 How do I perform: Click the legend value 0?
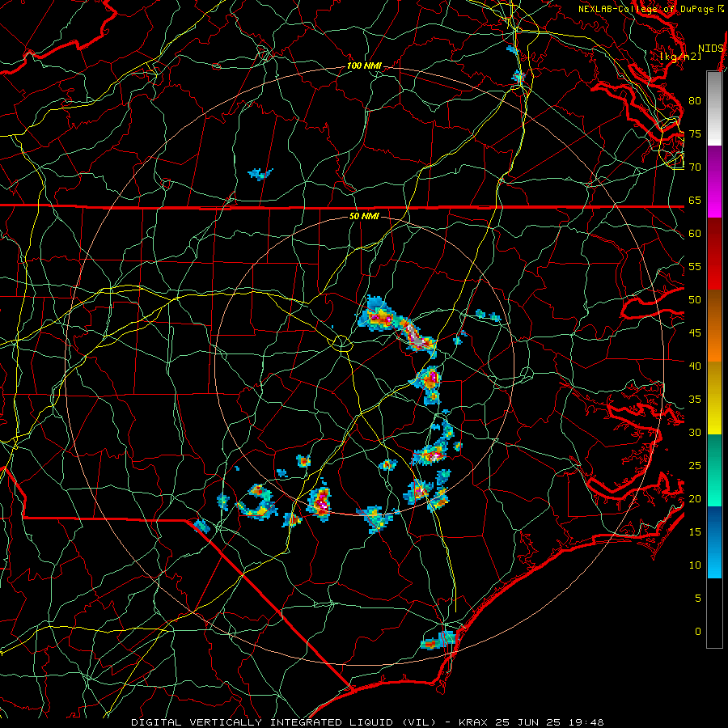698,632
